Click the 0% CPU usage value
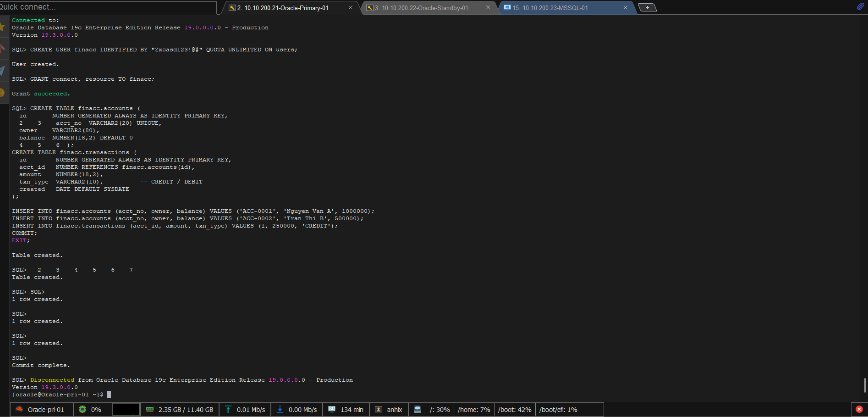Image resolution: width=868 pixels, height=417 pixels. coord(96,410)
